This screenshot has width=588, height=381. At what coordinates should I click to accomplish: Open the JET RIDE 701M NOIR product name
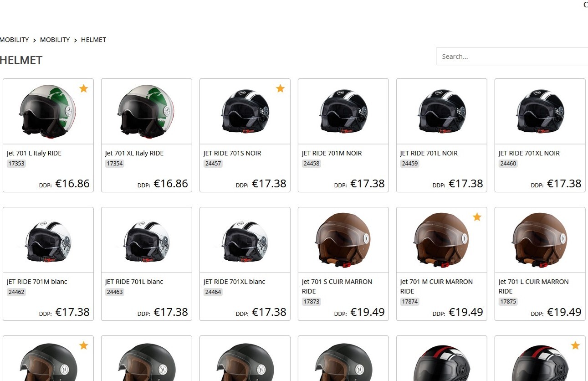pyautogui.click(x=332, y=153)
